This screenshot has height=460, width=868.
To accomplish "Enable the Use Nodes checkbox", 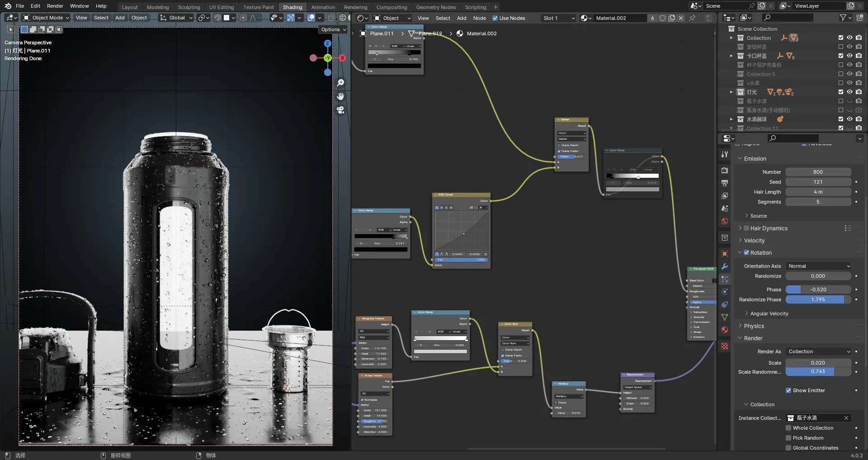I will coord(495,18).
